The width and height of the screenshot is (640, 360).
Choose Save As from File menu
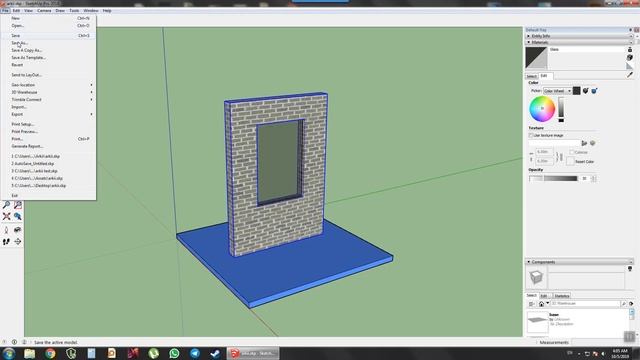(x=48, y=43)
